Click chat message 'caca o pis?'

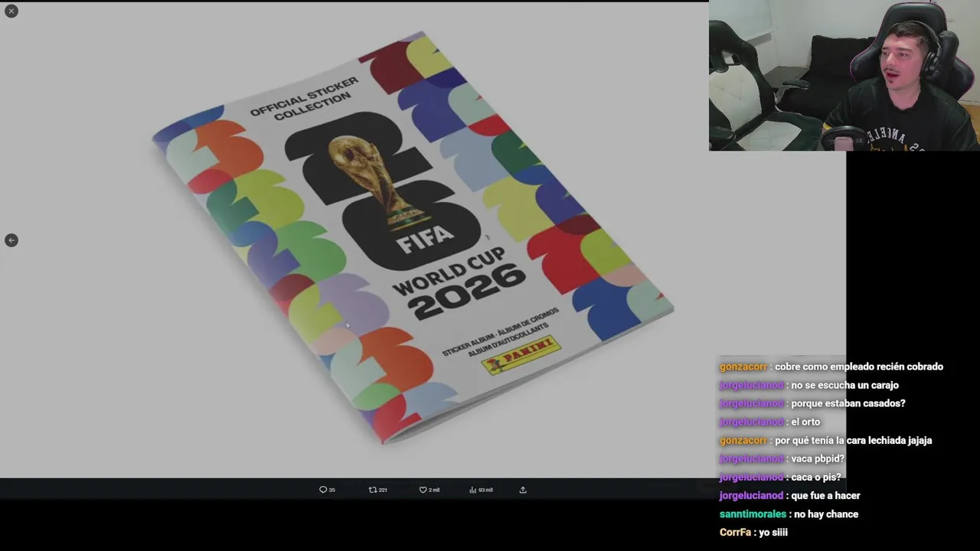[815, 477]
